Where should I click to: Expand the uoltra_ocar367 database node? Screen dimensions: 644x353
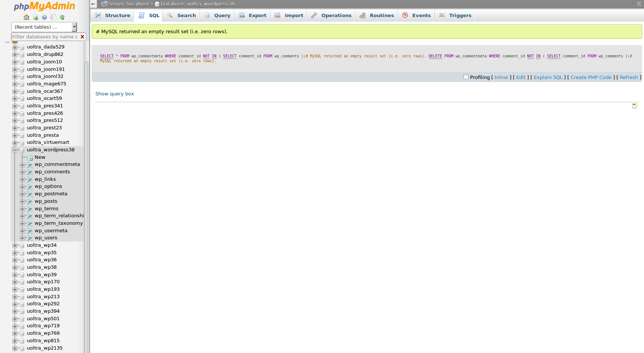pyautogui.click(x=15, y=92)
